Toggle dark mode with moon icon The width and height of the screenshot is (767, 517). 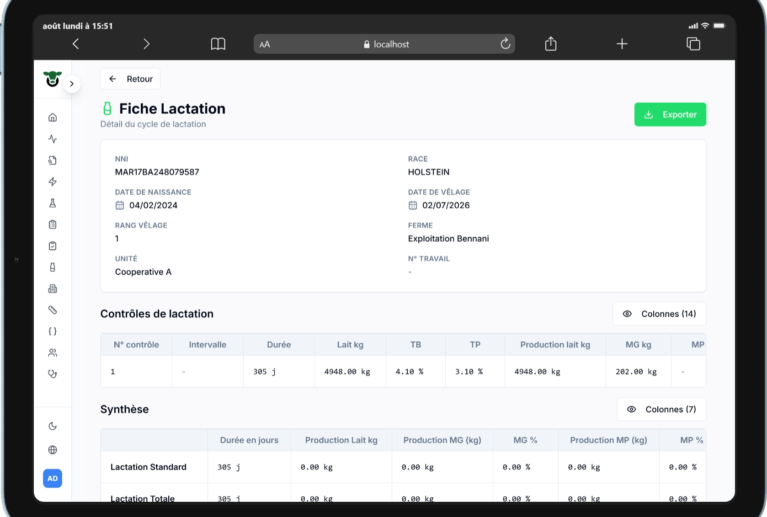pos(53,426)
